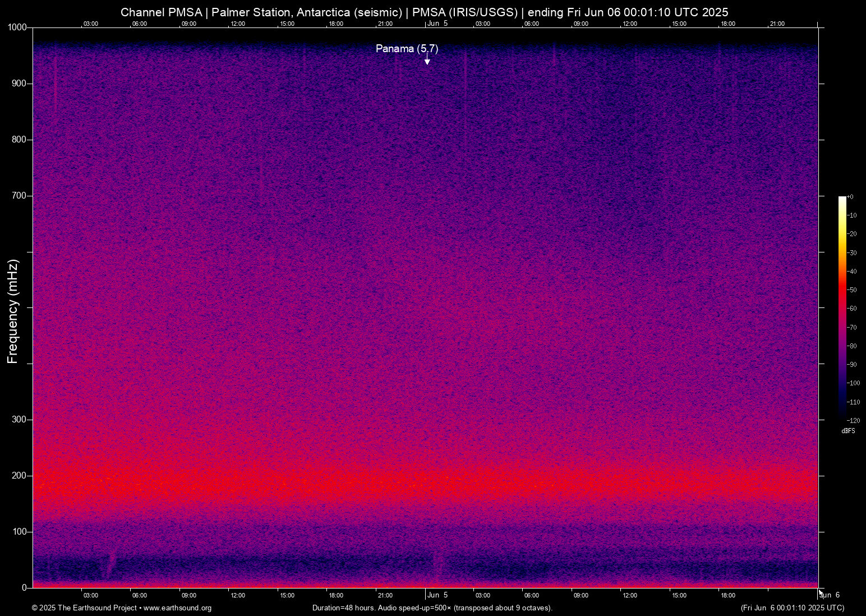Click the bottom-right timestamp in parentheses
Screen dimensions: 866x616
coord(792,608)
